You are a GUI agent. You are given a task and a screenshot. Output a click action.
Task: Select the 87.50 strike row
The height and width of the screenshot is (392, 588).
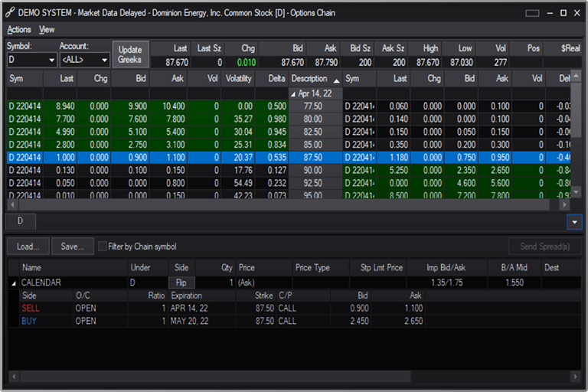tap(289, 158)
